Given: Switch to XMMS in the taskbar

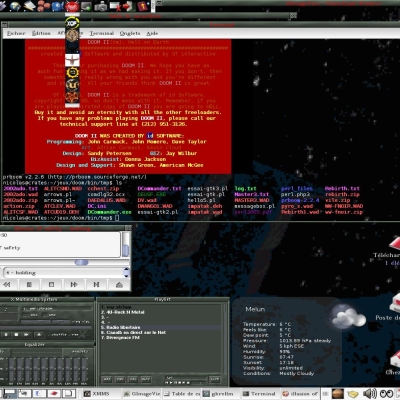Looking at the screenshot, I should pos(101,394).
